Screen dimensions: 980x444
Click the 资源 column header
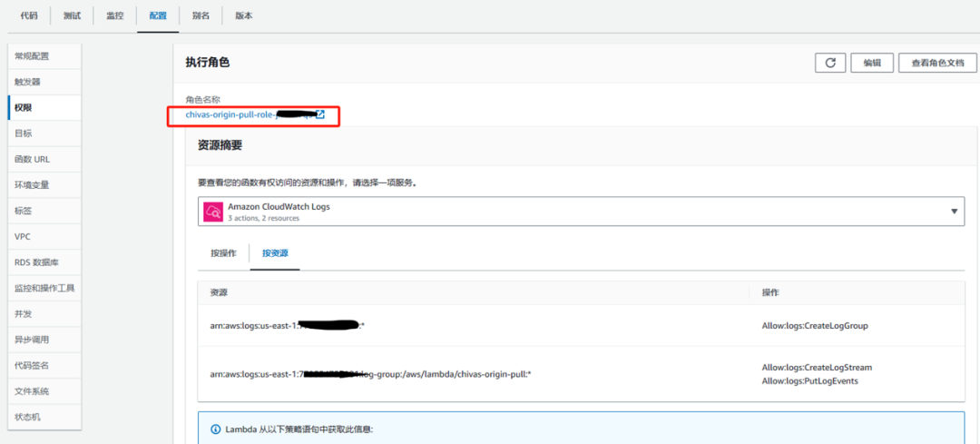[x=219, y=292]
